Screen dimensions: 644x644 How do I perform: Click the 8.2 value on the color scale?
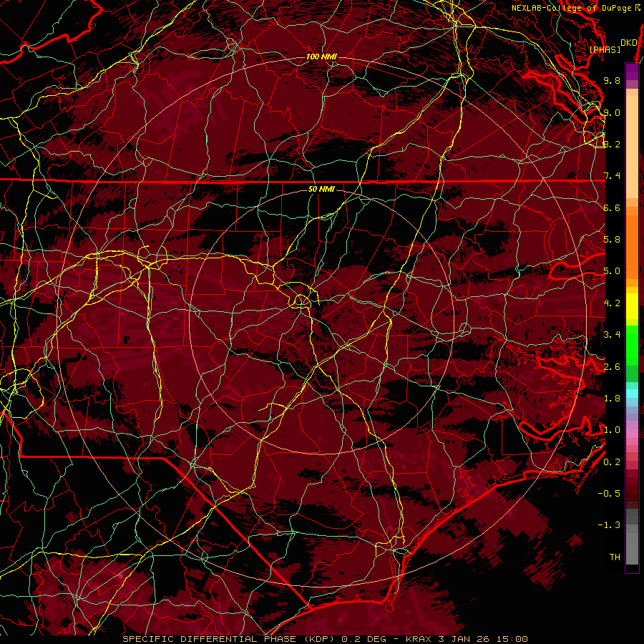(x=612, y=144)
